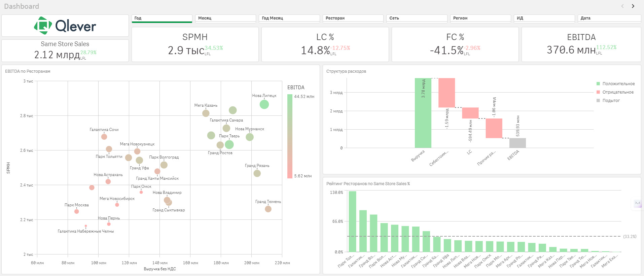
Task: Select the Парк Омск bubble
Action: pos(141,192)
